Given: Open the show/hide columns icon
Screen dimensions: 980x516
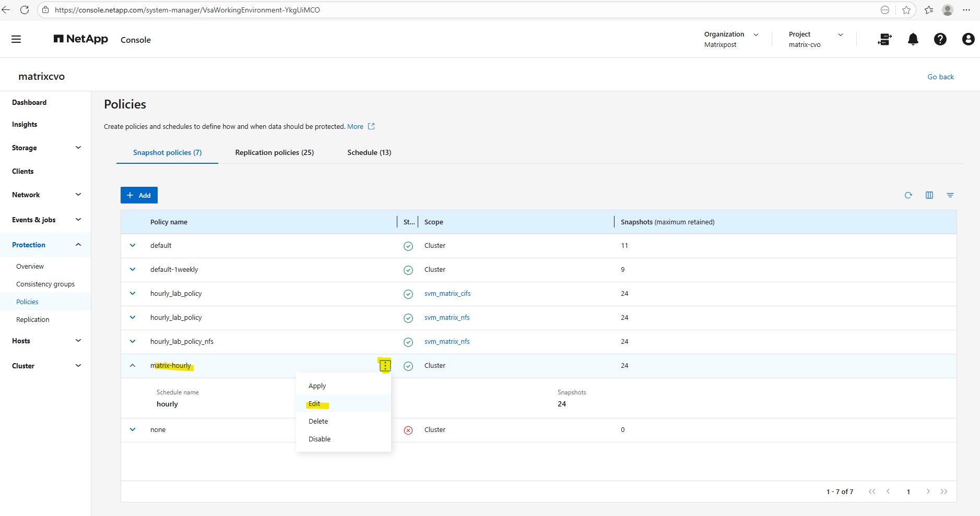Looking at the screenshot, I should [x=929, y=195].
